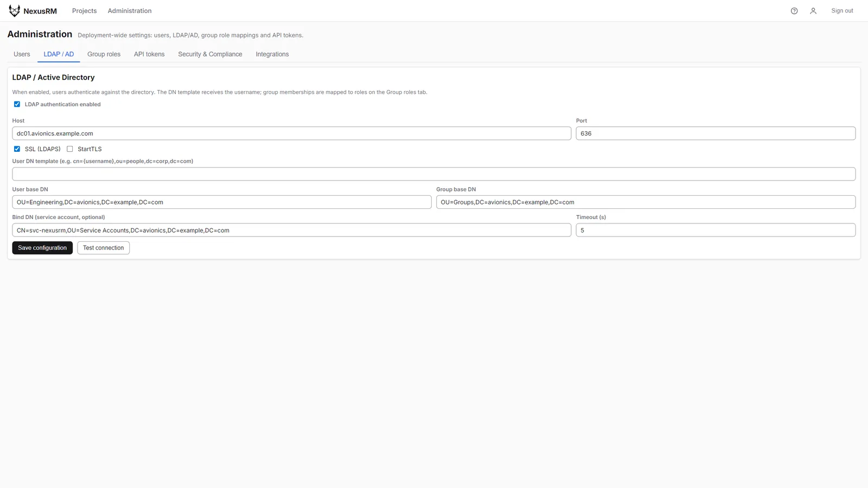Image resolution: width=868 pixels, height=488 pixels.
Task: Click the Save configuration button
Action: point(42,248)
